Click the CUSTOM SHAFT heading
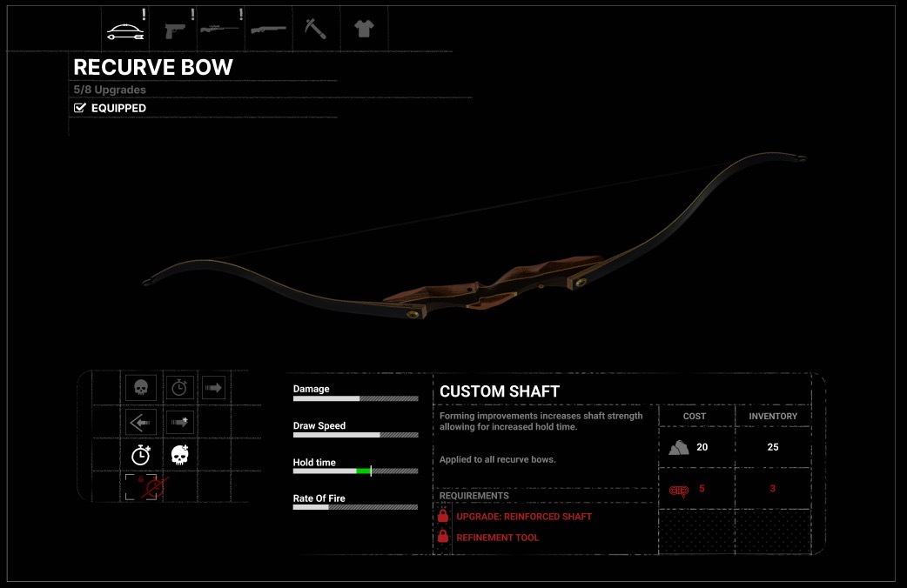Screen dimensions: 907x588 tap(500, 391)
